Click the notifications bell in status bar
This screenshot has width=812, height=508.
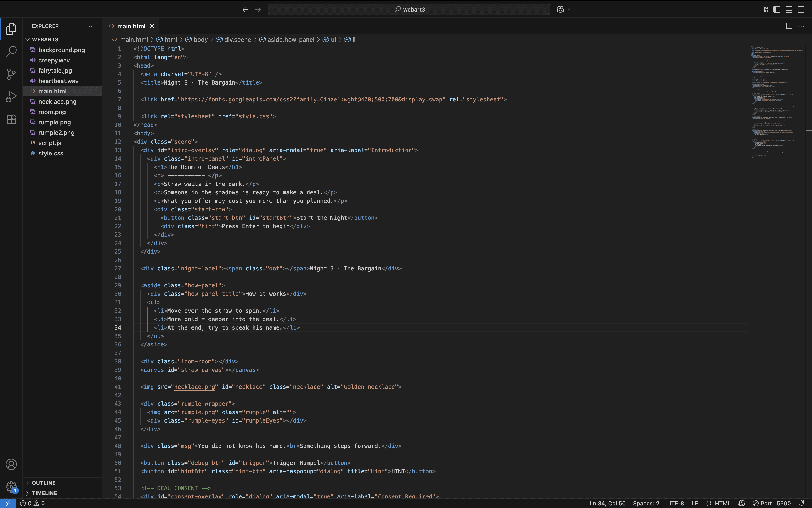coord(802,503)
